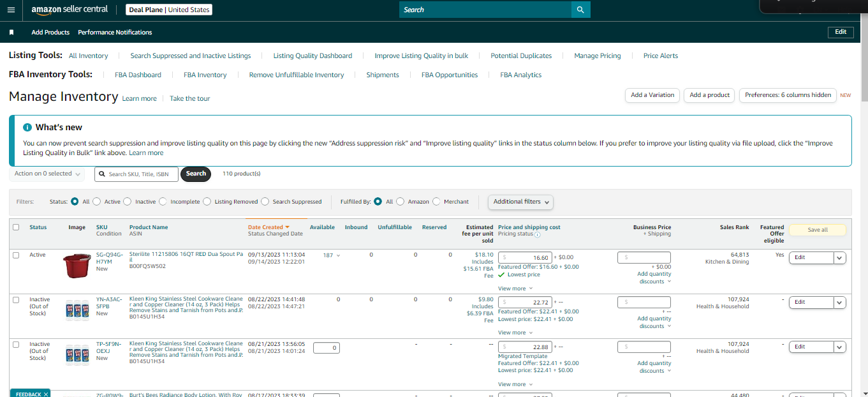Image resolution: width=868 pixels, height=397 pixels.
Task: Expand the 187 available quantity chevron
Action: pos(338,255)
